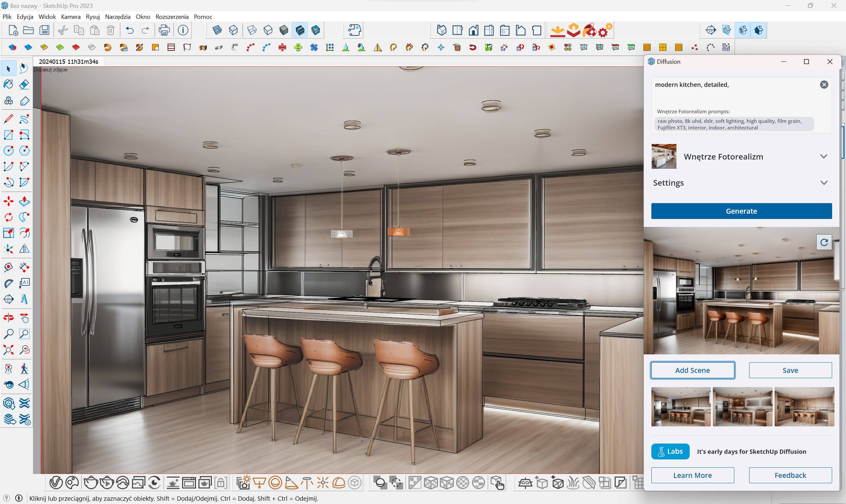Expand the Settings section chevron
Screen dimensions: 846x504
point(823,183)
